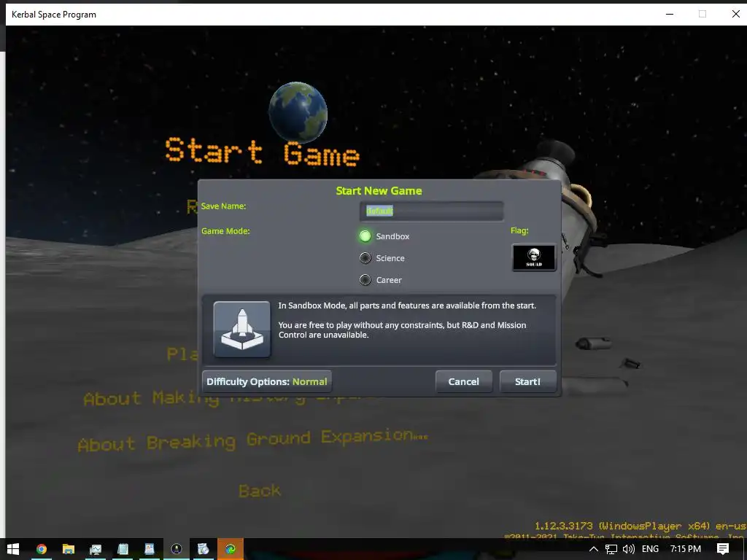
Task: Click the version text 1.12.3.3173
Action: pyautogui.click(x=564, y=526)
